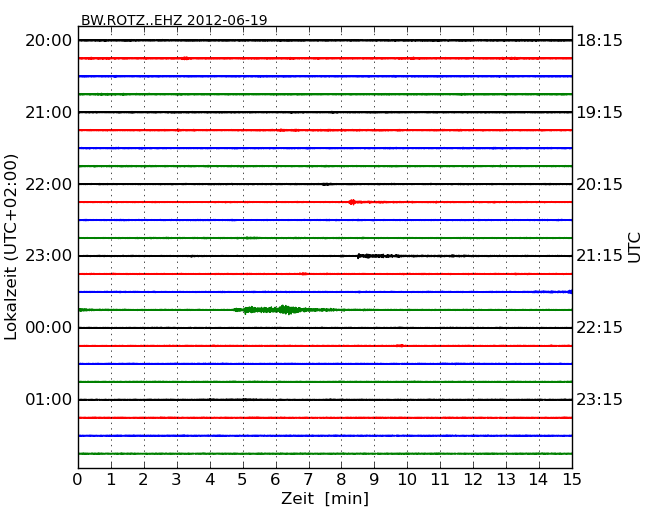The width and height of the screenshot is (650, 520).
Task: Click the red spike near minute 8 below 22:00
Action: tap(352, 202)
